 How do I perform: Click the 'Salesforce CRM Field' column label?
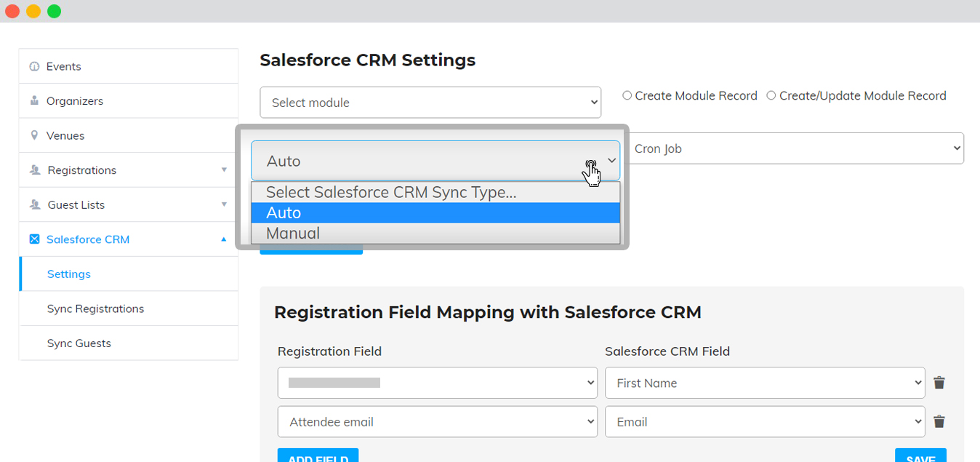667,351
